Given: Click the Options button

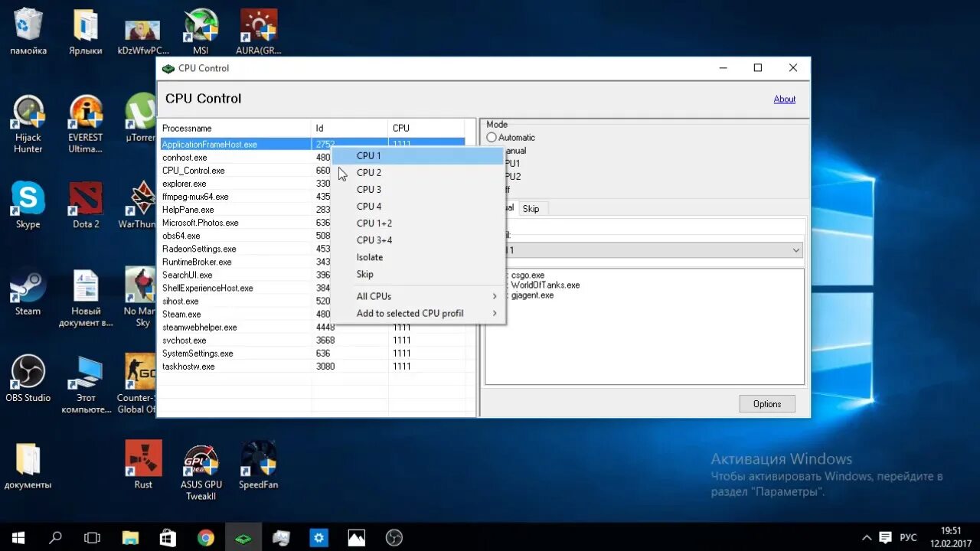Looking at the screenshot, I should coord(767,404).
